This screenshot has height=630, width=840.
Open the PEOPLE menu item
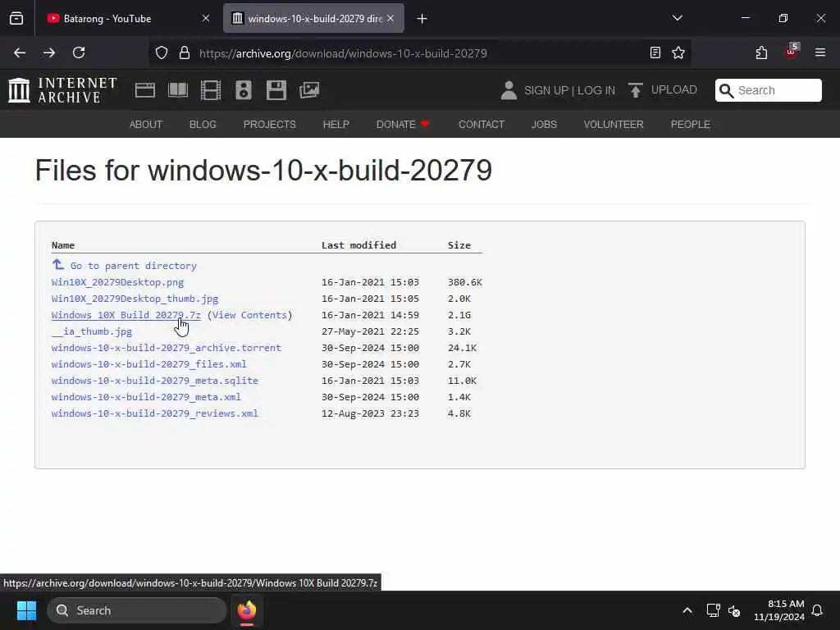click(x=691, y=125)
